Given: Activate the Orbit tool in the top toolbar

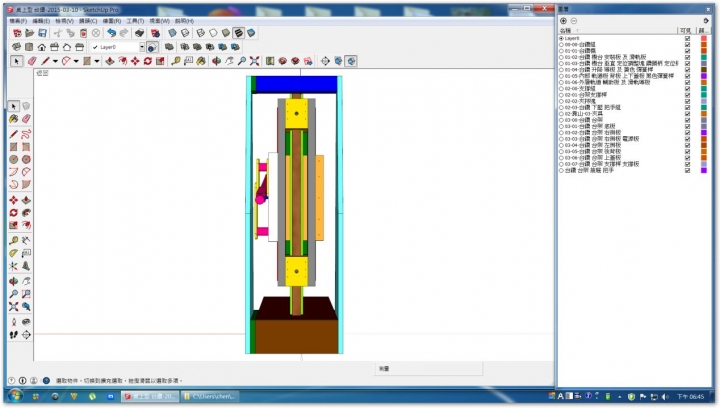Looking at the screenshot, I should pos(216,61).
